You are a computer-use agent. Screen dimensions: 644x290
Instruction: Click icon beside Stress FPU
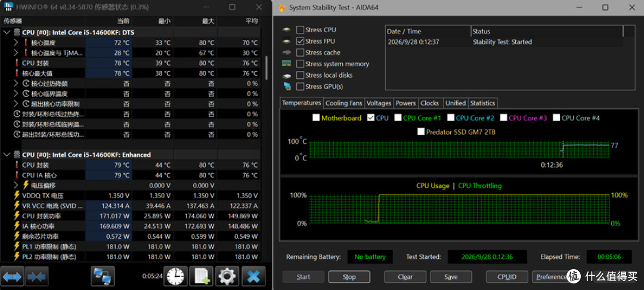point(287,41)
